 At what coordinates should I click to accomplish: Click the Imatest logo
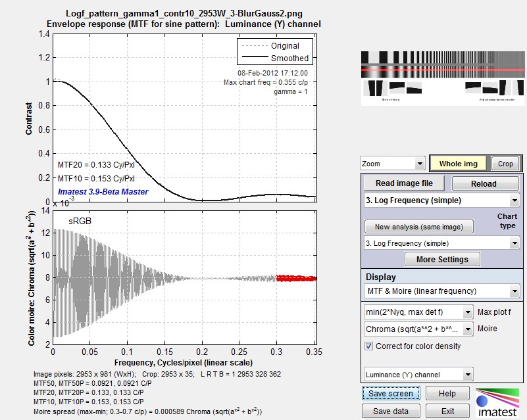(497, 402)
